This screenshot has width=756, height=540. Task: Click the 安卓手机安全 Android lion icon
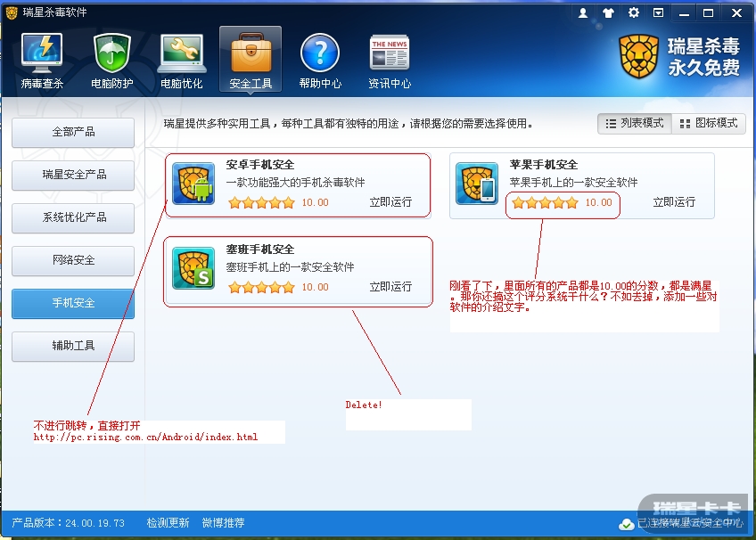pos(193,184)
